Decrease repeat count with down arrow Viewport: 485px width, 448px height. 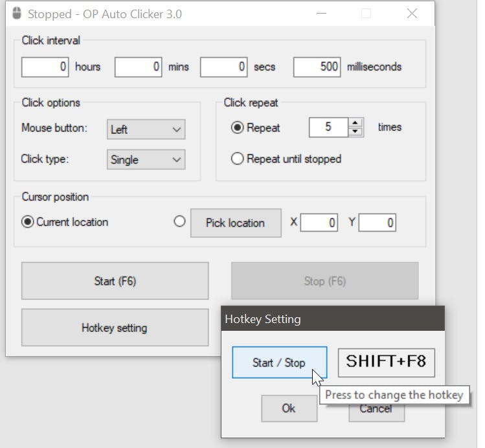coord(355,131)
